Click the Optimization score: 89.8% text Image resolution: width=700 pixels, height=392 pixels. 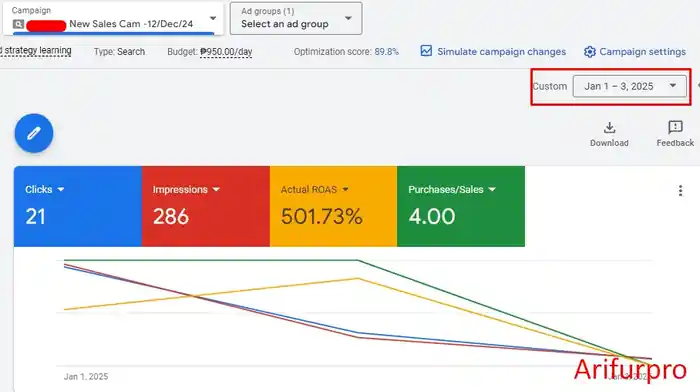point(346,52)
